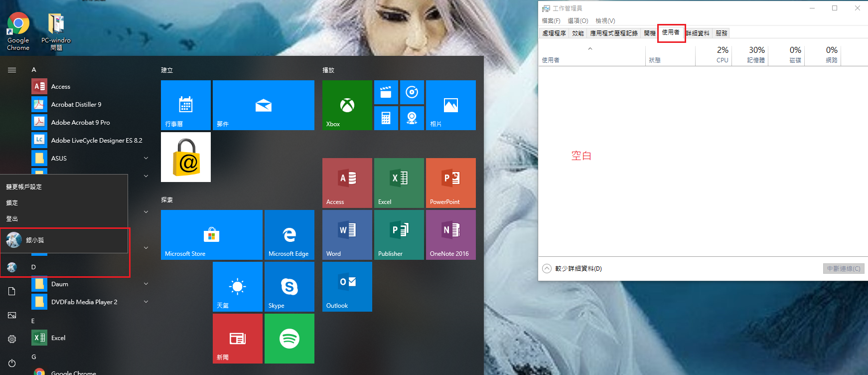The width and height of the screenshot is (868, 375).
Task: Sort by 磁碟 column header
Action: point(786,55)
